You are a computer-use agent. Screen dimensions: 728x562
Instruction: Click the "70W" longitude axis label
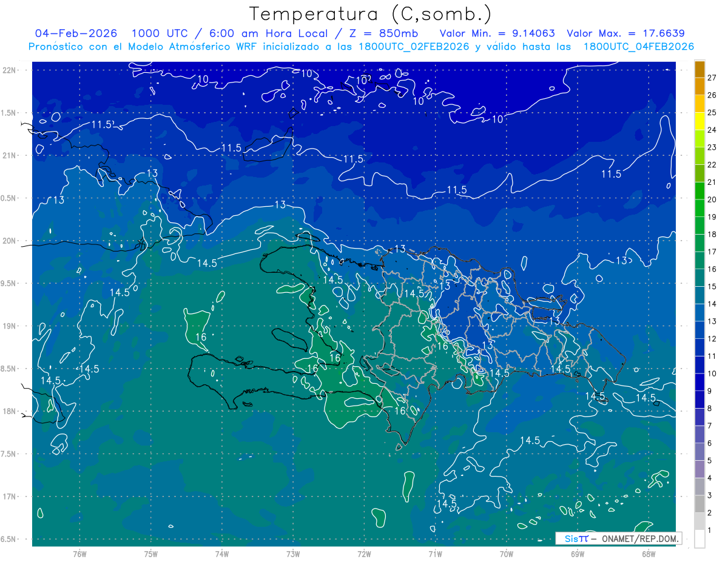(x=507, y=554)
